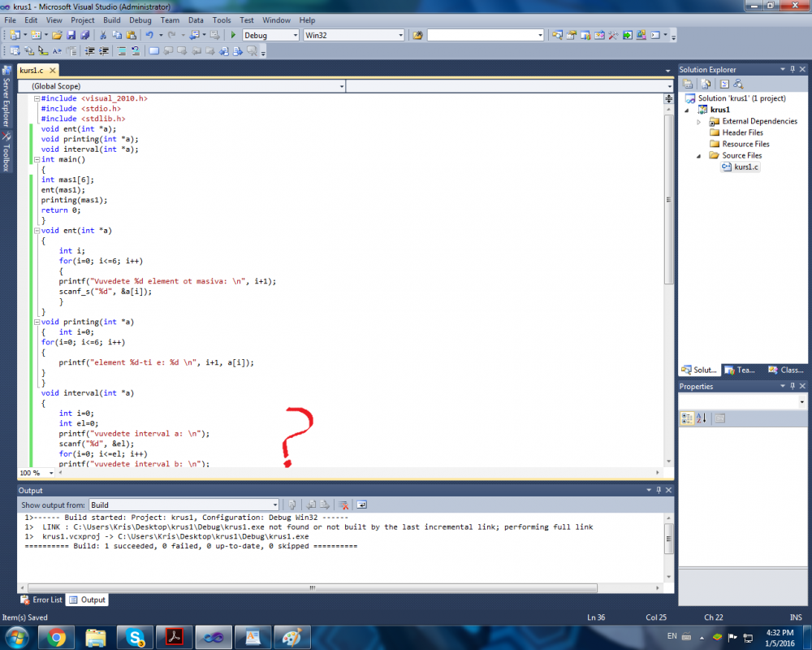Image resolution: width=812 pixels, height=650 pixels.
Task: Collapse the int main() code block
Action: (x=37, y=159)
